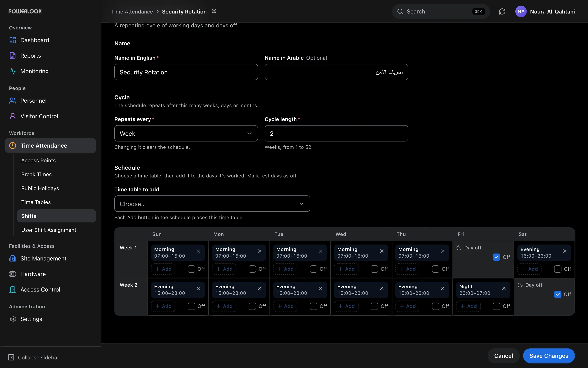This screenshot has width=588, height=368.
Task: Check the Week 2 Thursday Off checkbox
Action: point(435,306)
